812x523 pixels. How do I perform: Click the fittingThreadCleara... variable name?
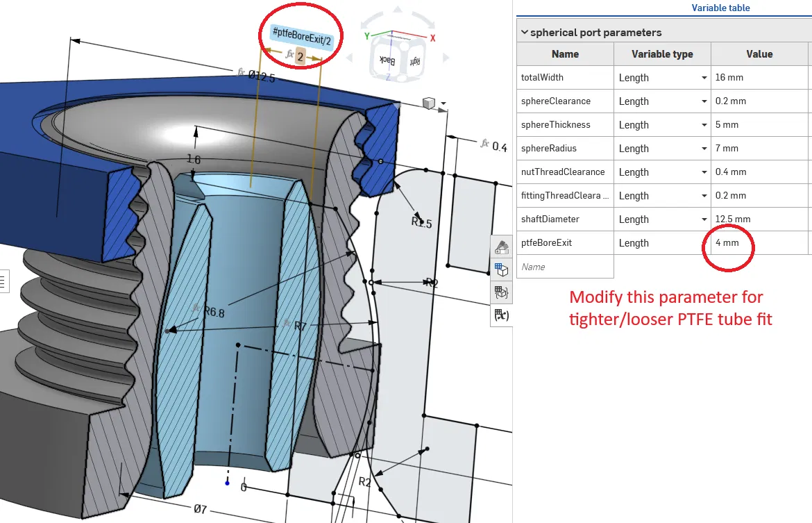click(x=565, y=195)
